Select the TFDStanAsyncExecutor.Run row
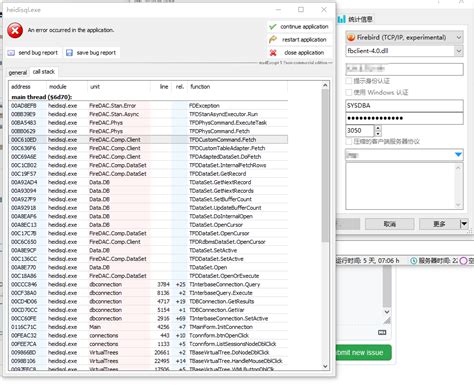The height and width of the screenshot is (389, 474). [149, 114]
